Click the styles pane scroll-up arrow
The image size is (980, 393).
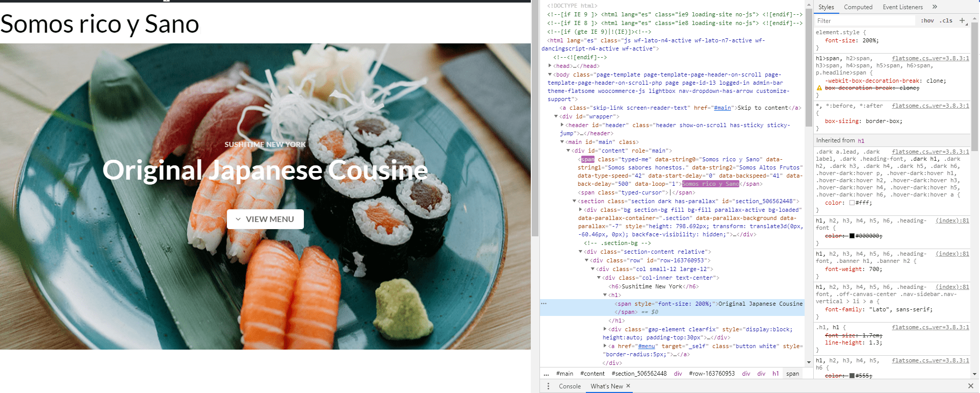click(x=974, y=18)
